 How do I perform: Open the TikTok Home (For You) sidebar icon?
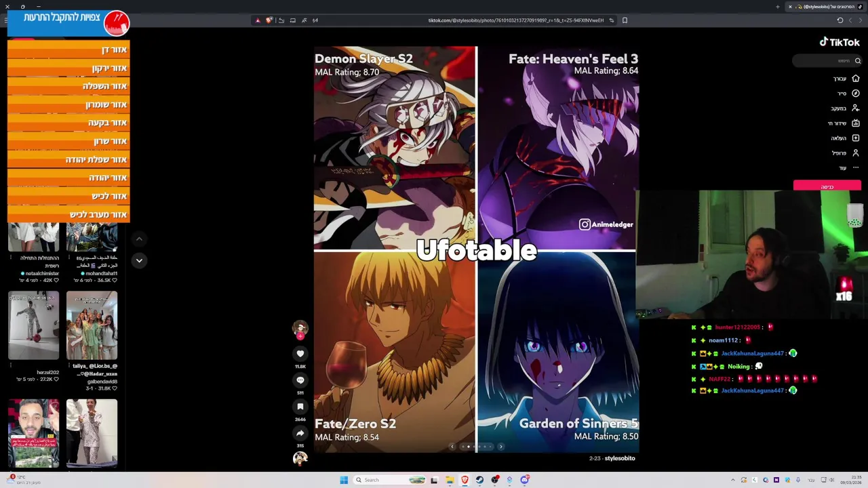[856, 79]
